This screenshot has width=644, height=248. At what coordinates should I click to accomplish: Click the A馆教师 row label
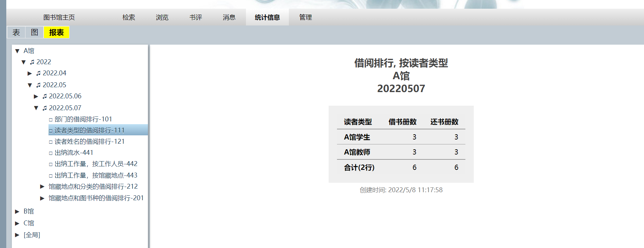coord(357,152)
